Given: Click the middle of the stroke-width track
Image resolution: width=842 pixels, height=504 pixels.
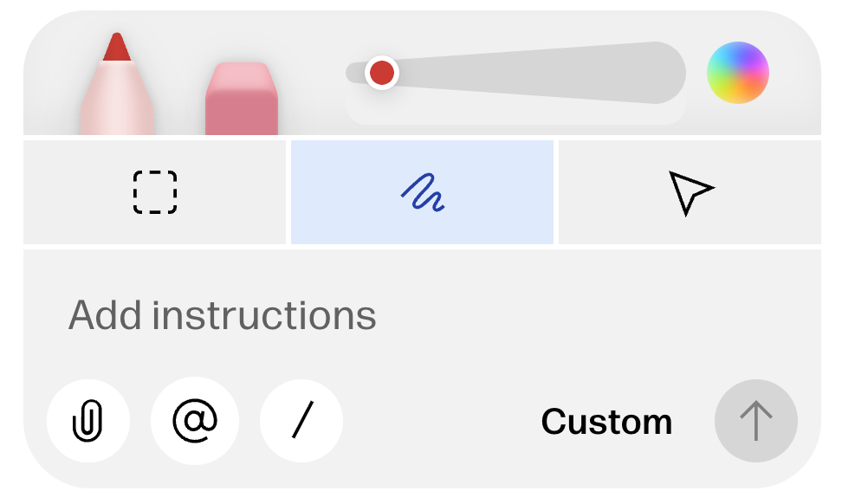Looking at the screenshot, I should click(516, 73).
